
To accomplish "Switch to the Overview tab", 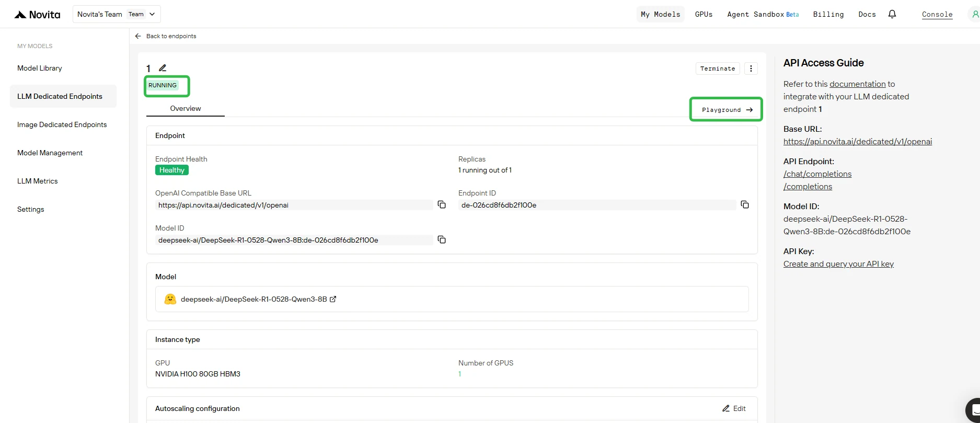I will (x=186, y=108).
